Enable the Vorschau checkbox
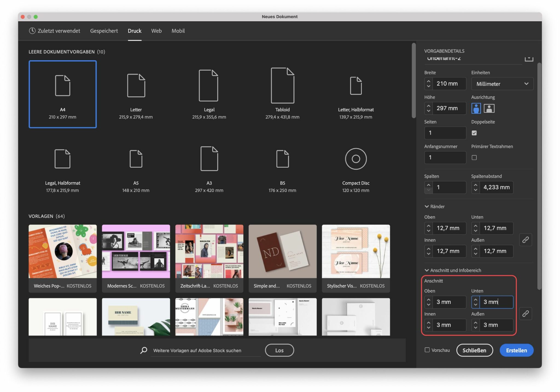 [x=427, y=350]
